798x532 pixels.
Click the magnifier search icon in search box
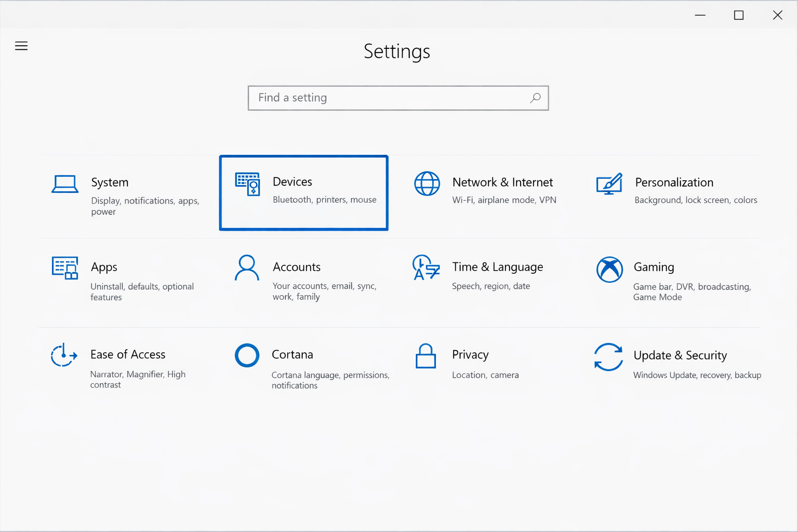click(x=535, y=98)
